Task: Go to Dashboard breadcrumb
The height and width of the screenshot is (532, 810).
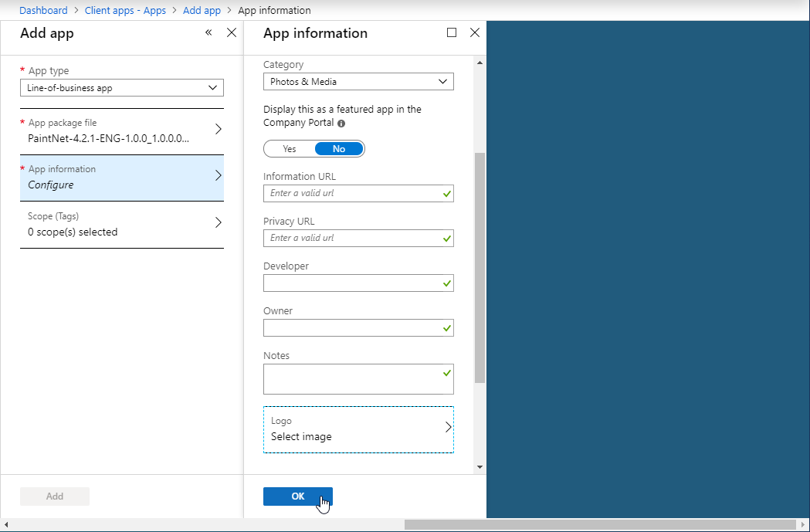Action: (43, 11)
